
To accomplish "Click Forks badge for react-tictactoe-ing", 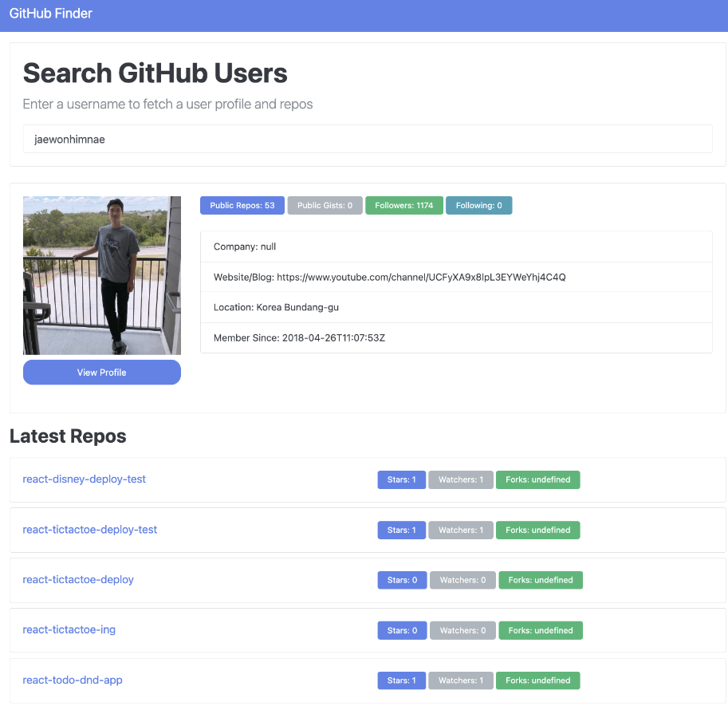I will tap(541, 630).
